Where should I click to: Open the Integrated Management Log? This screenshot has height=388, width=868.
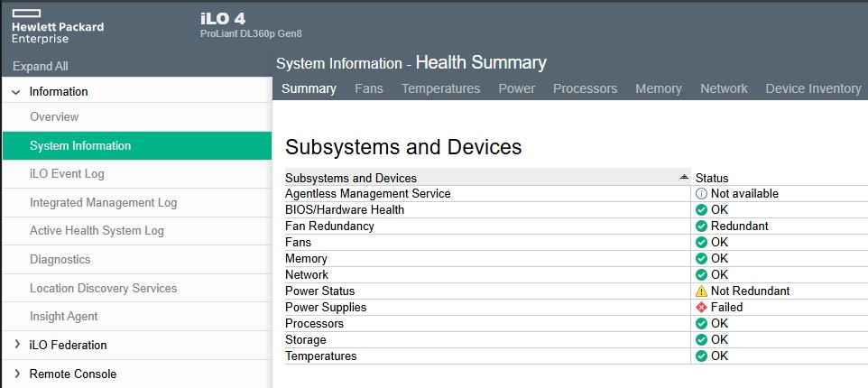(x=137, y=203)
